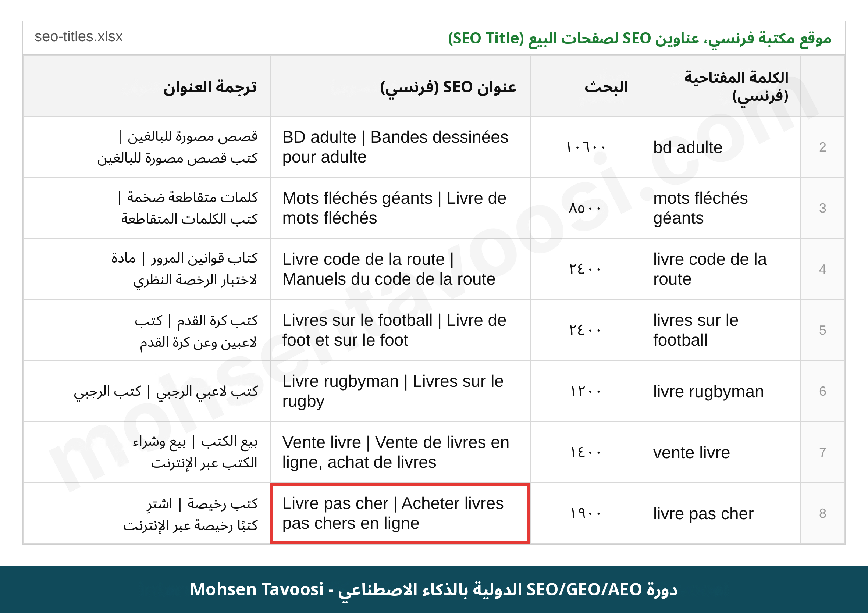The width and height of the screenshot is (868, 613).
Task: Click the translation 'قصص مصورة للبالغين' cell
Action: click(147, 147)
